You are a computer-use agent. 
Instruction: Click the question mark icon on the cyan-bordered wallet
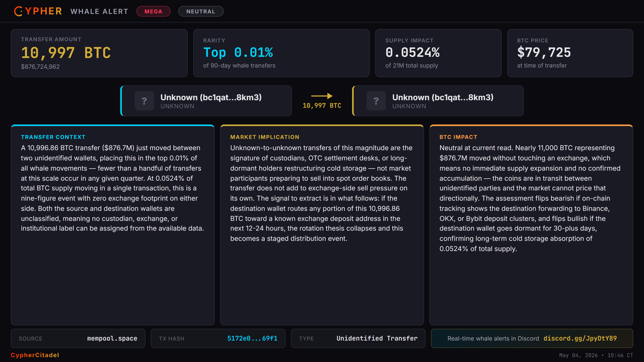tap(144, 101)
